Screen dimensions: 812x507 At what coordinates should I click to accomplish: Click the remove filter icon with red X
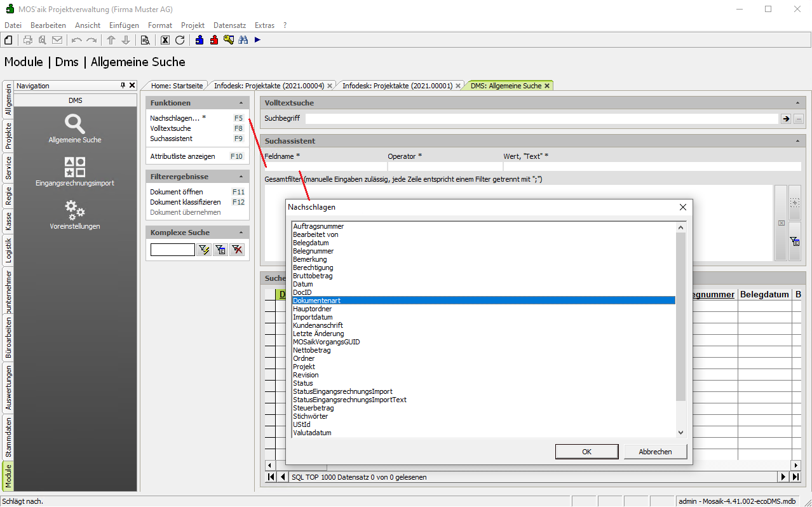click(x=237, y=250)
